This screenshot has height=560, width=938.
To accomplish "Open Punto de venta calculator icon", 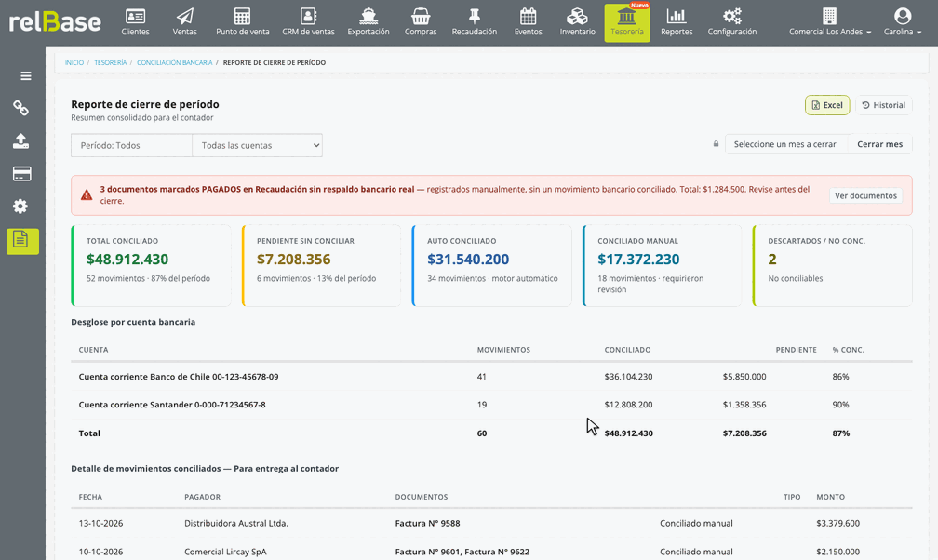I will coord(242,16).
